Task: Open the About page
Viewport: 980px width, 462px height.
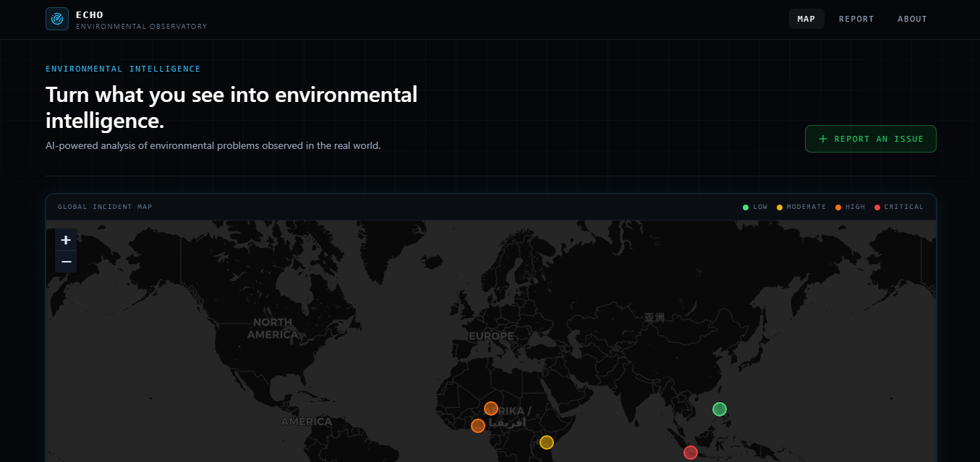Action: [x=912, y=19]
